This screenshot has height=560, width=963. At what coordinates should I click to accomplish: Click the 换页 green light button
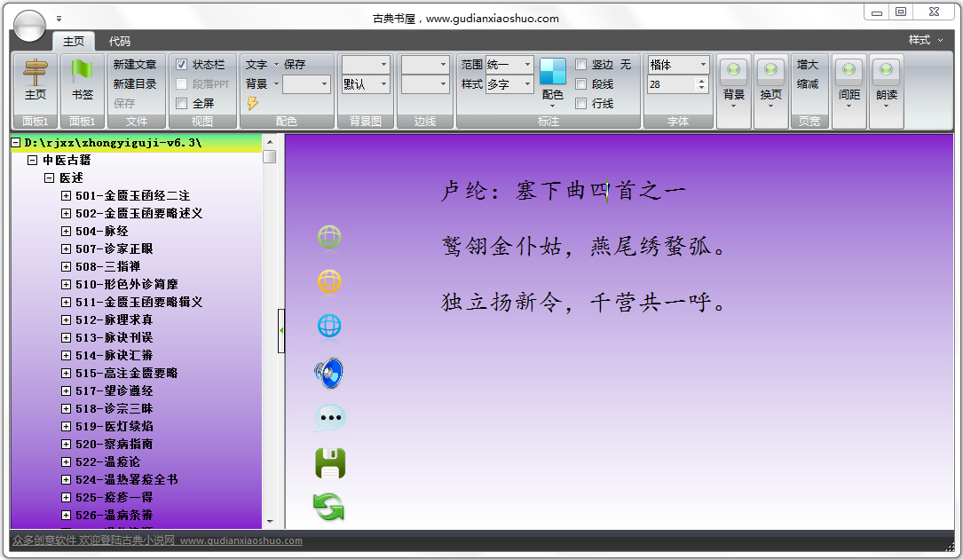click(x=770, y=70)
